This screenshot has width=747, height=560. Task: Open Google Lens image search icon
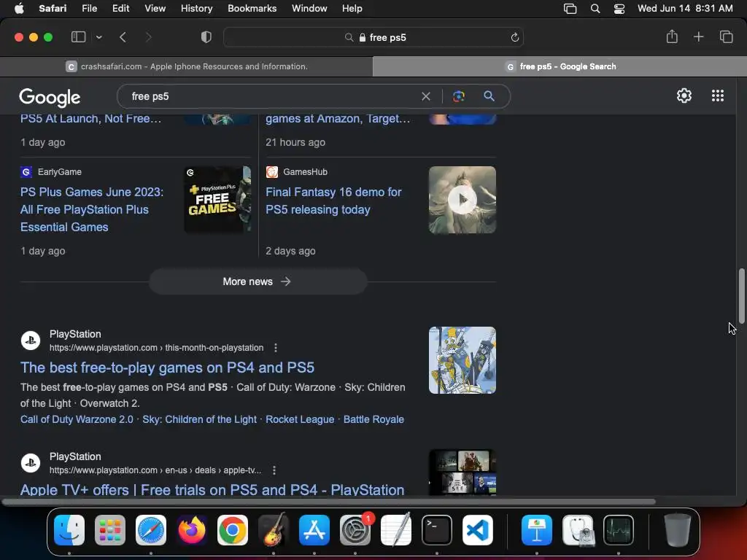click(x=458, y=96)
